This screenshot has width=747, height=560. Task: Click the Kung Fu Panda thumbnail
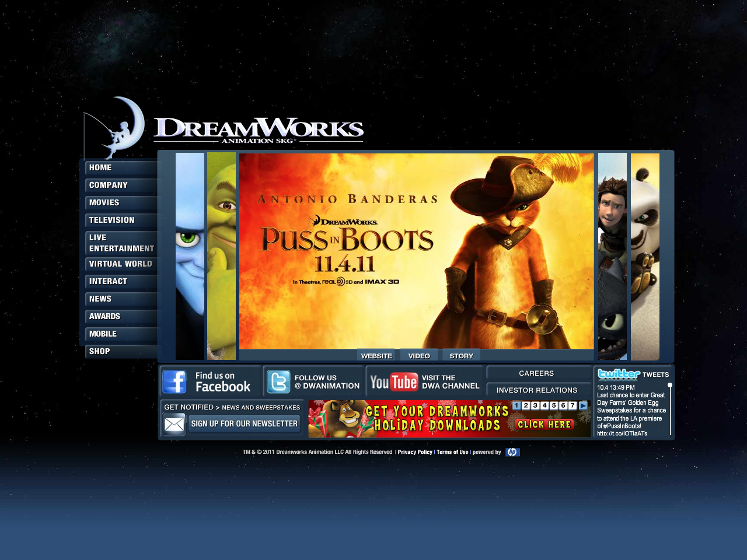tap(645, 257)
